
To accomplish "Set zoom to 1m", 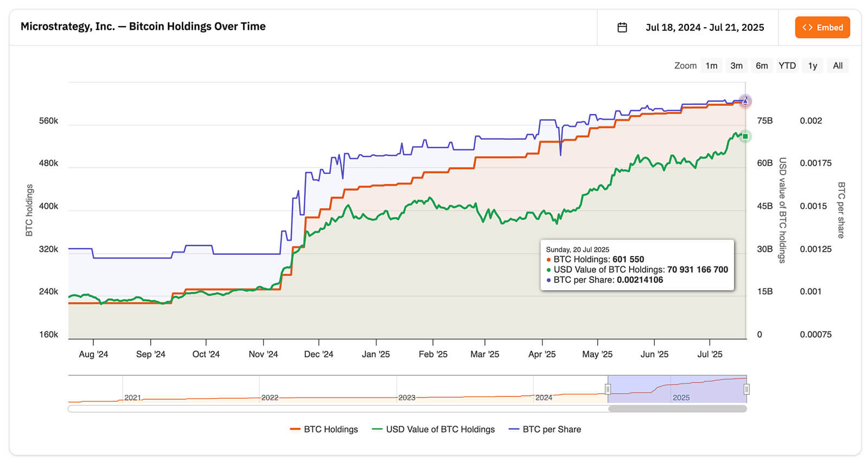I will pyautogui.click(x=711, y=66).
